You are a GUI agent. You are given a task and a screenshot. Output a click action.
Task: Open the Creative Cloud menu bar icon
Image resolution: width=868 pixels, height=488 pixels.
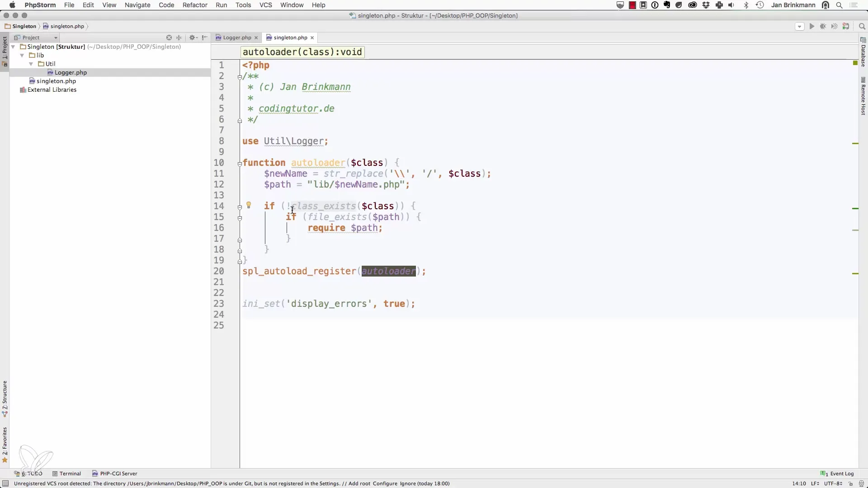[x=692, y=5]
